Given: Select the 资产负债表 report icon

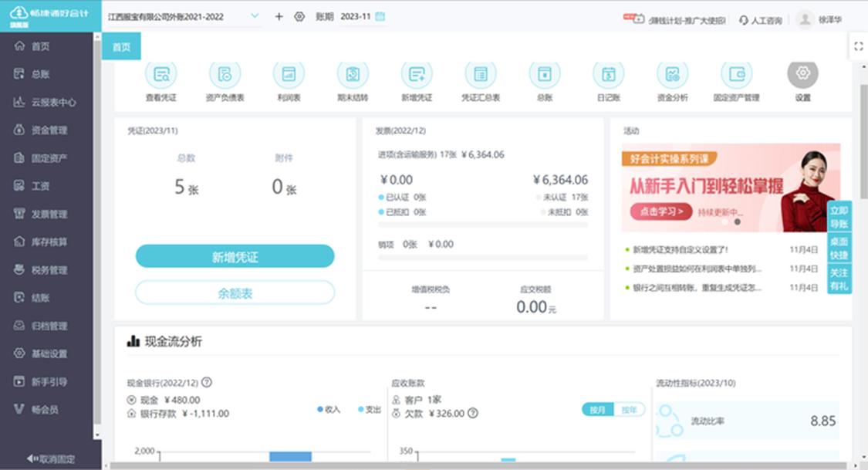Looking at the screenshot, I should tap(225, 75).
